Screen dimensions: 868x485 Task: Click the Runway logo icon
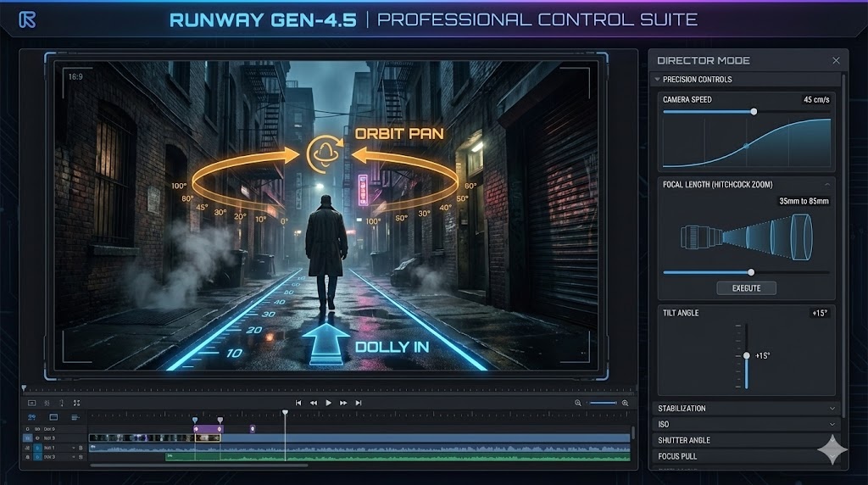point(27,20)
